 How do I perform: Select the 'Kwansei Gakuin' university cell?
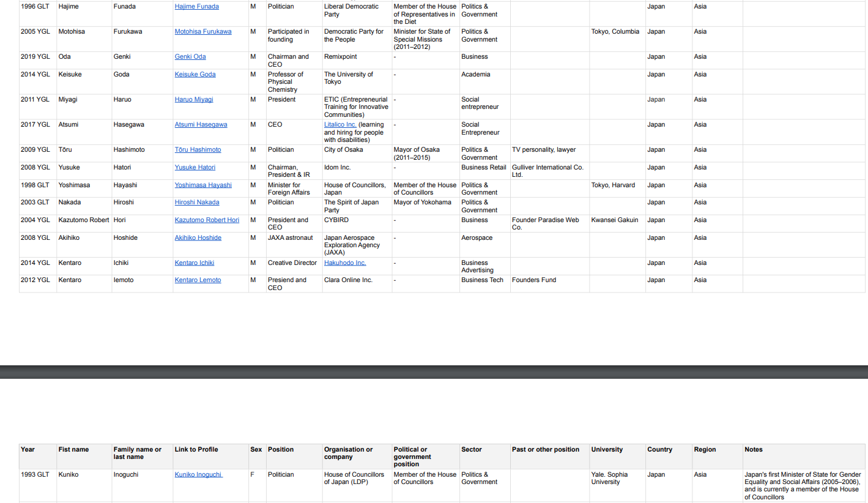(x=617, y=223)
